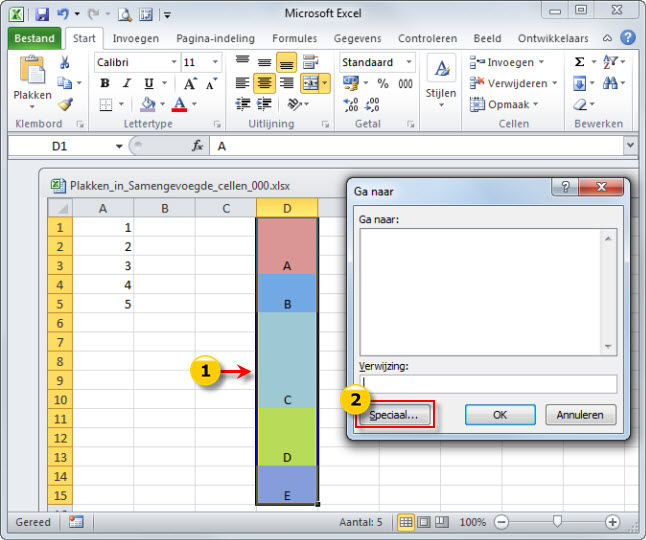Switch to the Formules tab
Screen dimensions: 646x540
pyautogui.click(x=295, y=38)
